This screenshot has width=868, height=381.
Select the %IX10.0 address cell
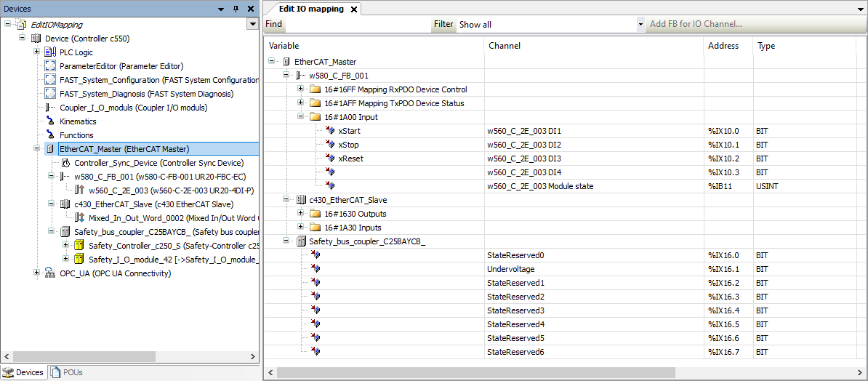pos(728,132)
